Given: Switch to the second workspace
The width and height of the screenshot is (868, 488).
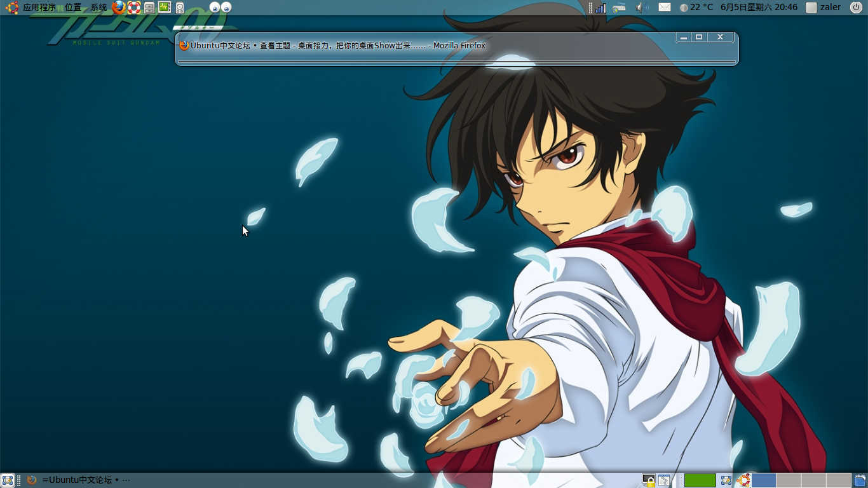Looking at the screenshot, I should [789, 480].
